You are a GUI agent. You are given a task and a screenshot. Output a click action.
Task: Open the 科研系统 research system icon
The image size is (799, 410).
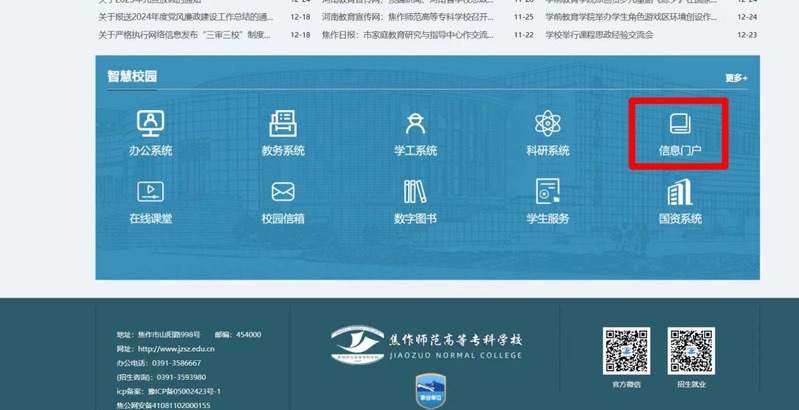[547, 133]
